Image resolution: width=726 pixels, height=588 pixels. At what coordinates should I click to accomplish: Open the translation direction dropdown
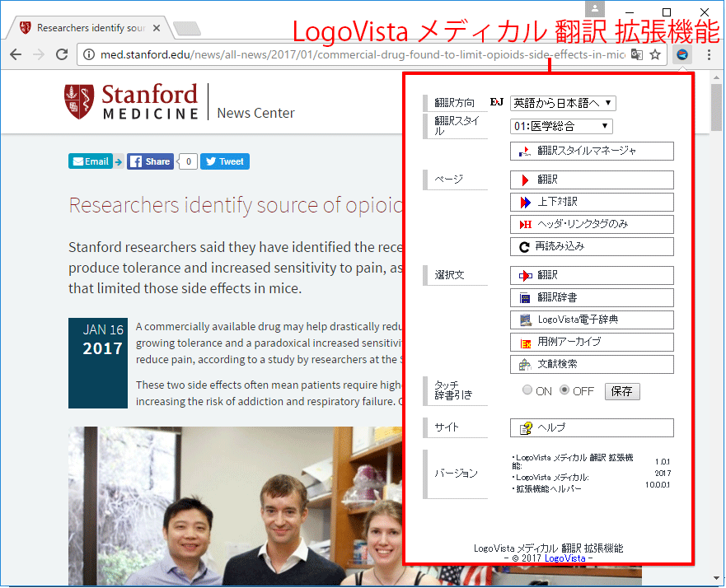(563, 103)
